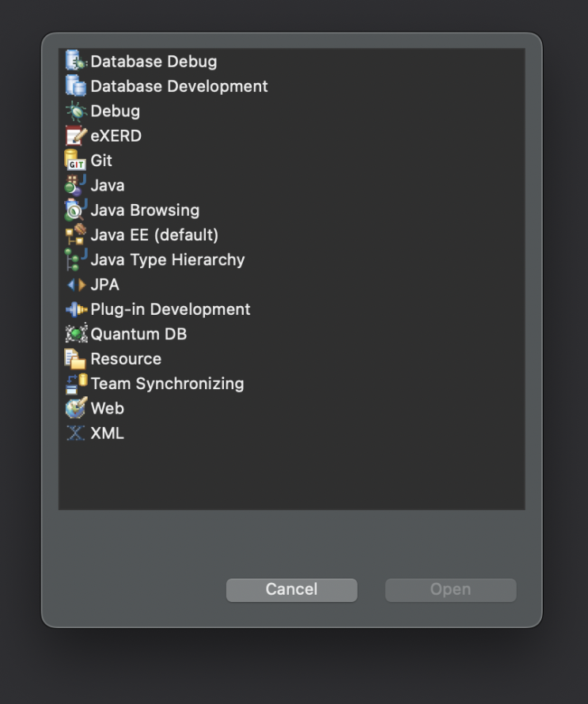Cancel the perspective dialog

(x=291, y=590)
